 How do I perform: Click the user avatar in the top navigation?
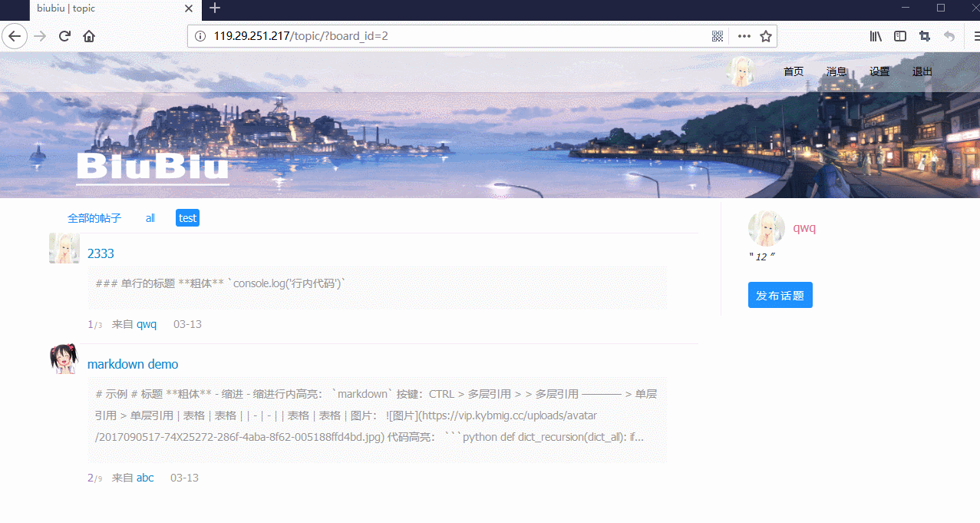(x=742, y=71)
